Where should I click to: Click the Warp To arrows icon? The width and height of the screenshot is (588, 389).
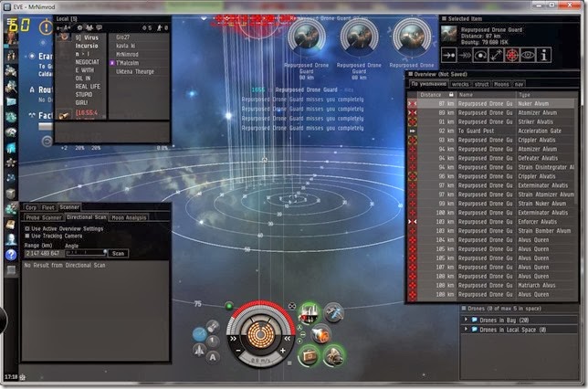(x=464, y=55)
